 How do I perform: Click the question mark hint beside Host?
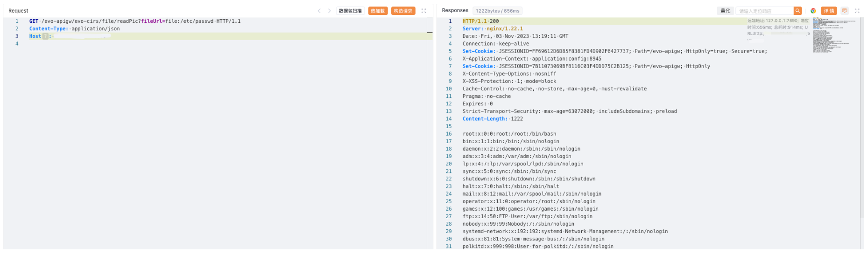pos(45,36)
